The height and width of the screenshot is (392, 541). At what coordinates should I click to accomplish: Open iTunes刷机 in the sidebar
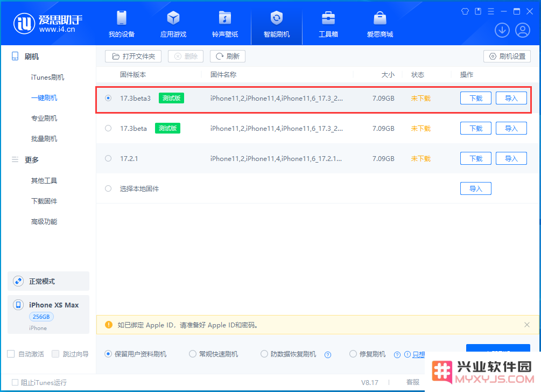47,78
